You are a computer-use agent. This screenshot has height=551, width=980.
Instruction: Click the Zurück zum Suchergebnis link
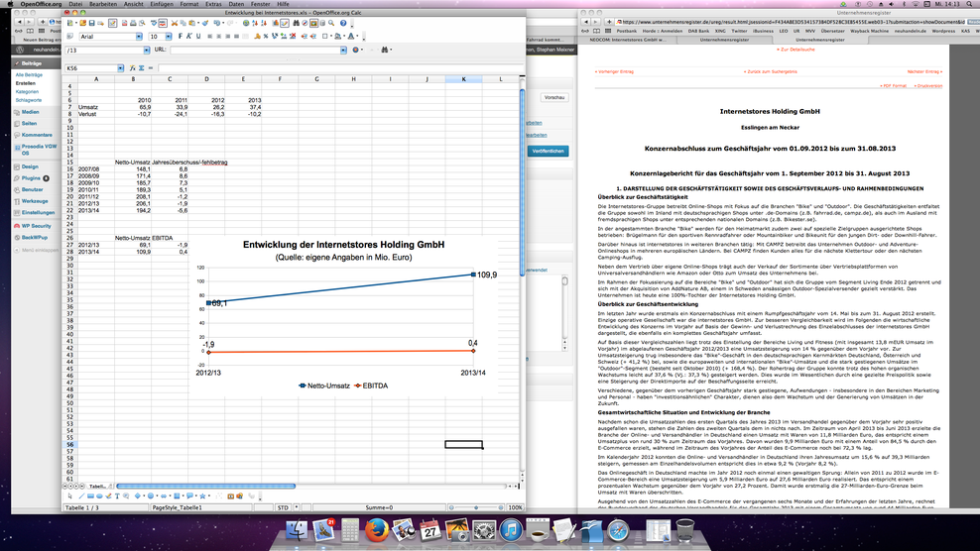point(771,71)
